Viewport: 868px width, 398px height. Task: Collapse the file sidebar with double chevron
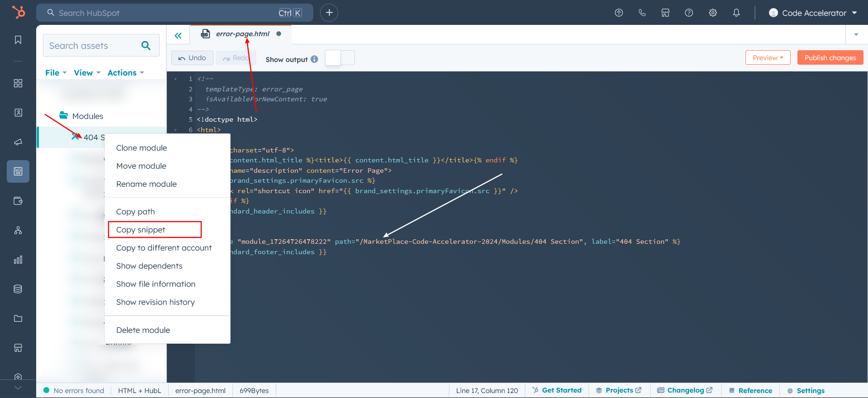[x=178, y=36]
